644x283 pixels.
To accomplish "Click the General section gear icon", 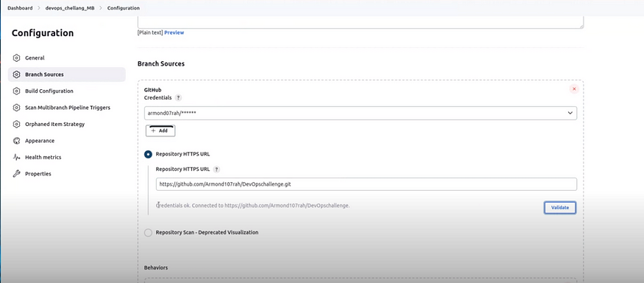I will pos(16,58).
